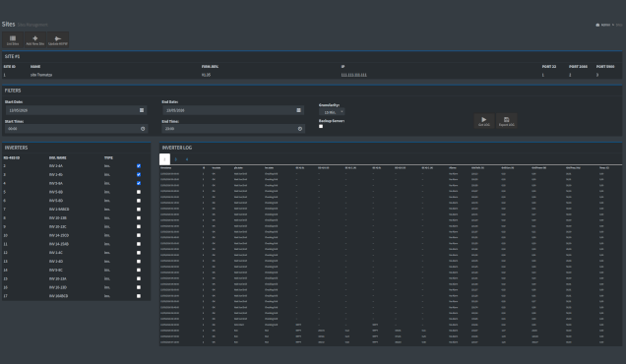Click into the End Time field
This screenshot has height=364, width=626.
pyautogui.click(x=229, y=129)
